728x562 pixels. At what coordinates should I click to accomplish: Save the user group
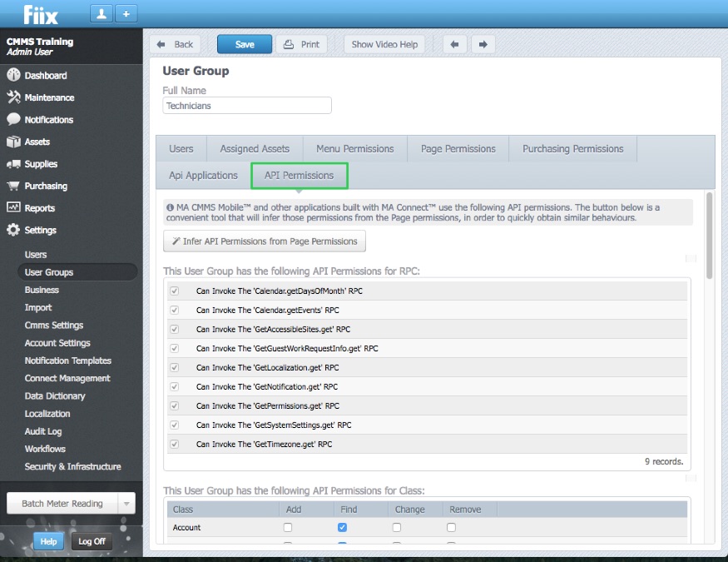245,44
